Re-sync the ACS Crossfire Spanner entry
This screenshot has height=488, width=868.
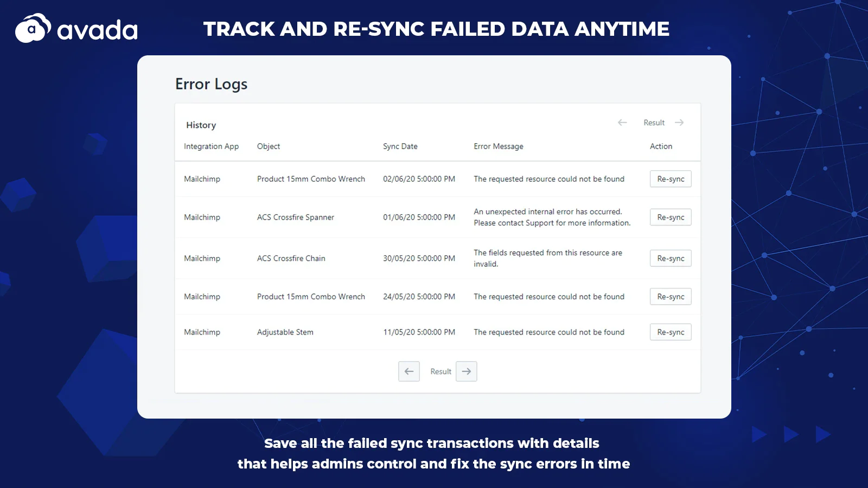click(671, 217)
